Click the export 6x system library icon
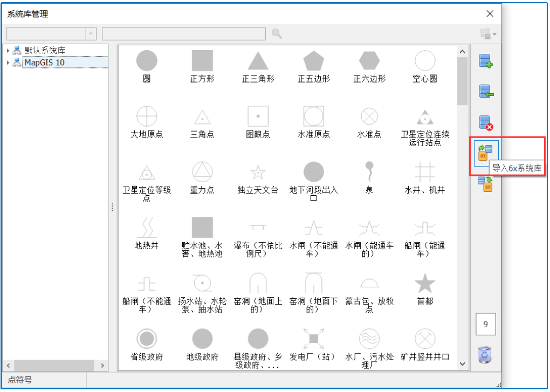 485,184
